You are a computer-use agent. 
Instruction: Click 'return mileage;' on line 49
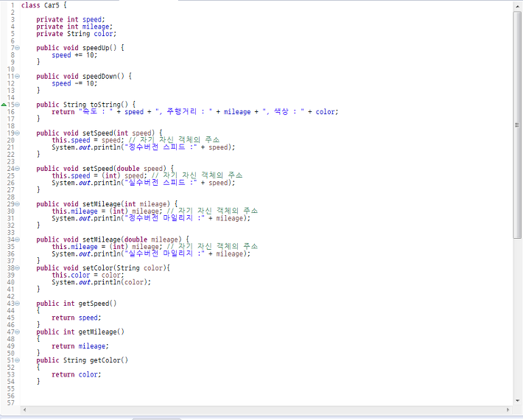[80, 346]
